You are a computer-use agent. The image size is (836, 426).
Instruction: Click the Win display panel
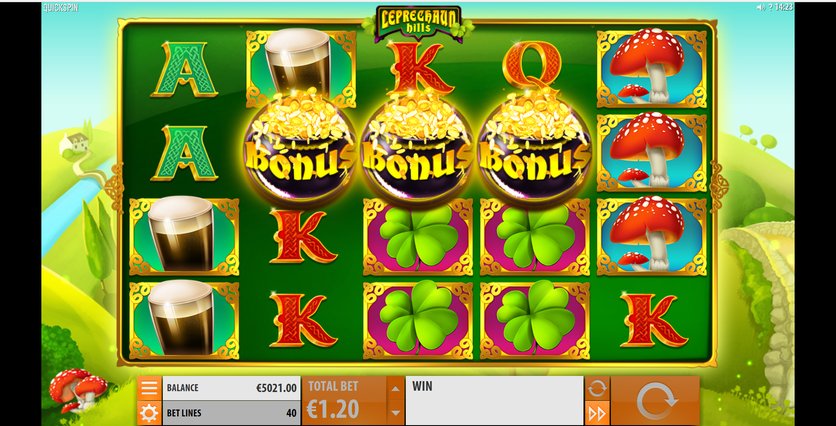tap(494, 401)
